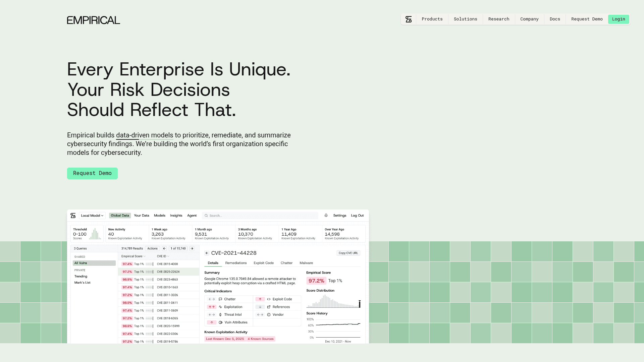Open notifications bell icon
This screenshot has width=644, height=362.
click(x=326, y=216)
